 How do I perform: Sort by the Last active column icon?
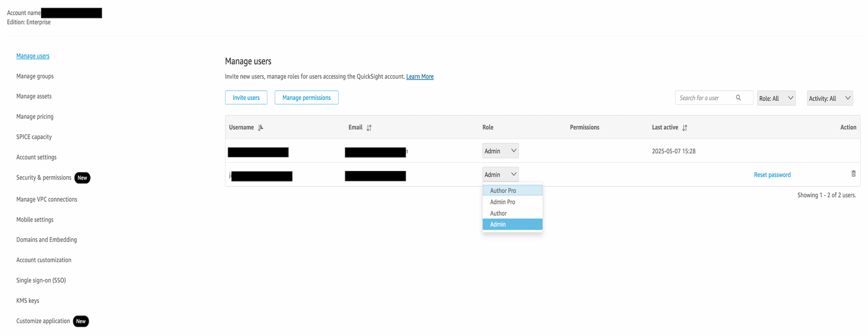coord(684,128)
